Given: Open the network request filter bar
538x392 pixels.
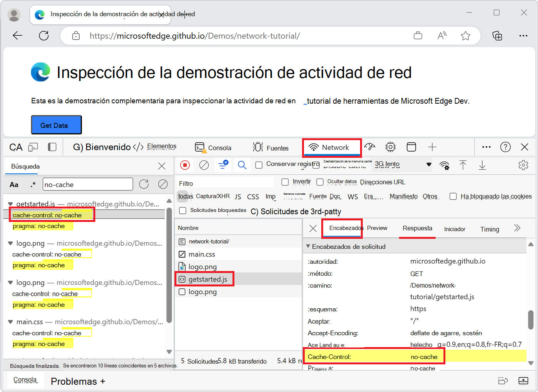Looking at the screenshot, I should (223, 165).
